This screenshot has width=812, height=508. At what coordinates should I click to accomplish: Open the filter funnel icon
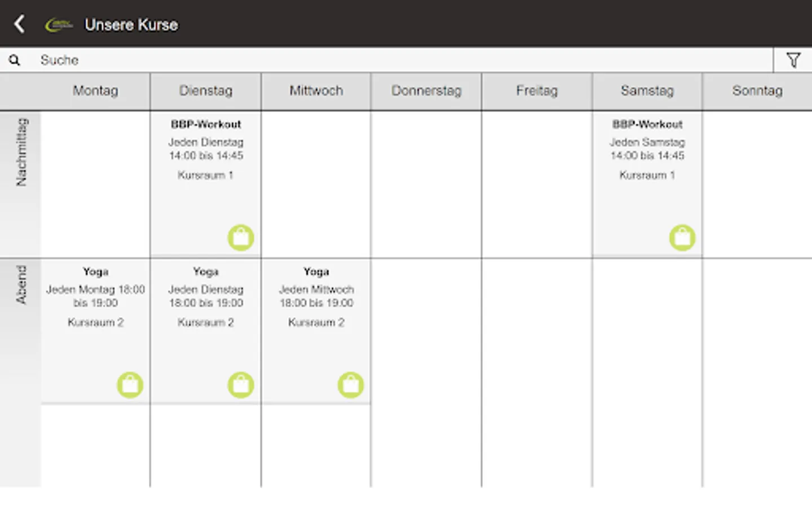(793, 60)
